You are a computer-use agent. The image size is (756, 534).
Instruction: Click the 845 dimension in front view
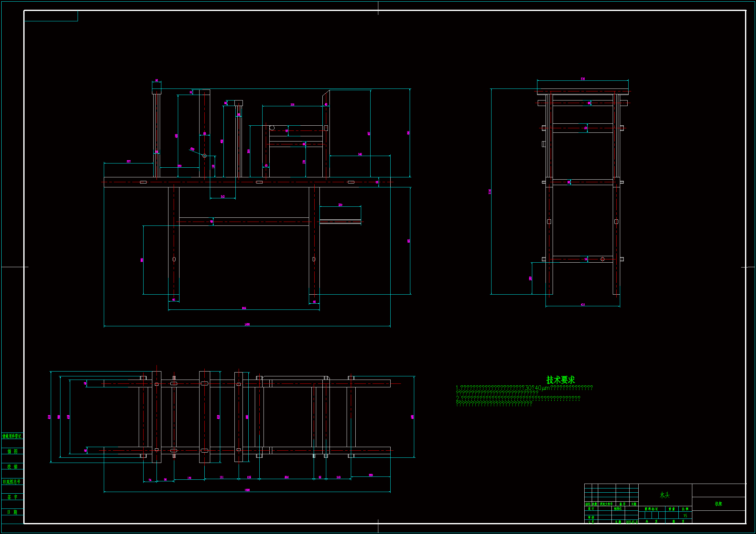pyautogui.click(x=244, y=308)
